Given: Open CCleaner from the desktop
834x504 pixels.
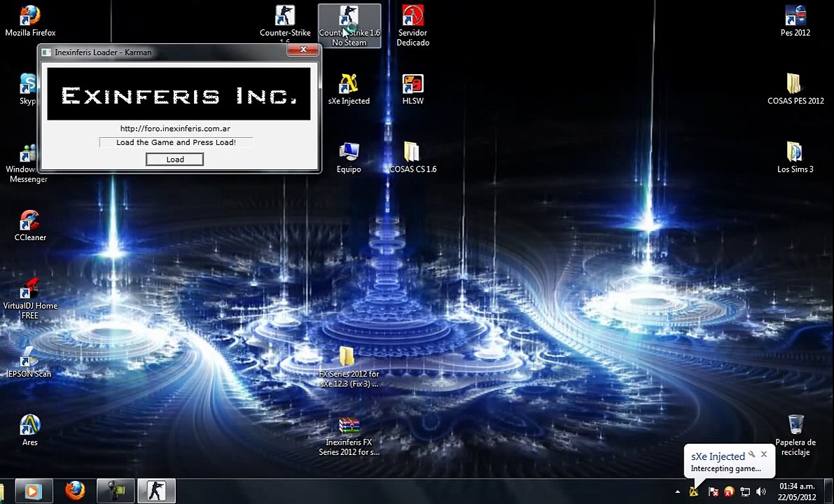Looking at the screenshot, I should [x=30, y=226].
